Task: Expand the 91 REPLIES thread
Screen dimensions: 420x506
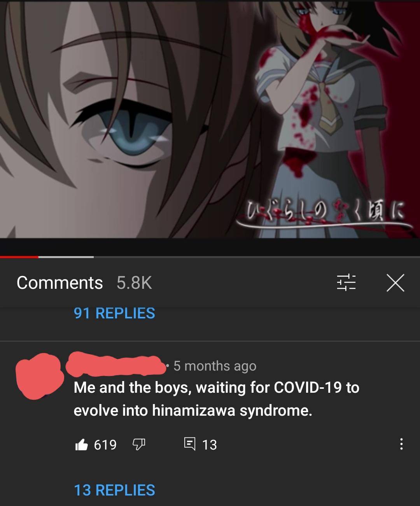Action: click(x=114, y=313)
